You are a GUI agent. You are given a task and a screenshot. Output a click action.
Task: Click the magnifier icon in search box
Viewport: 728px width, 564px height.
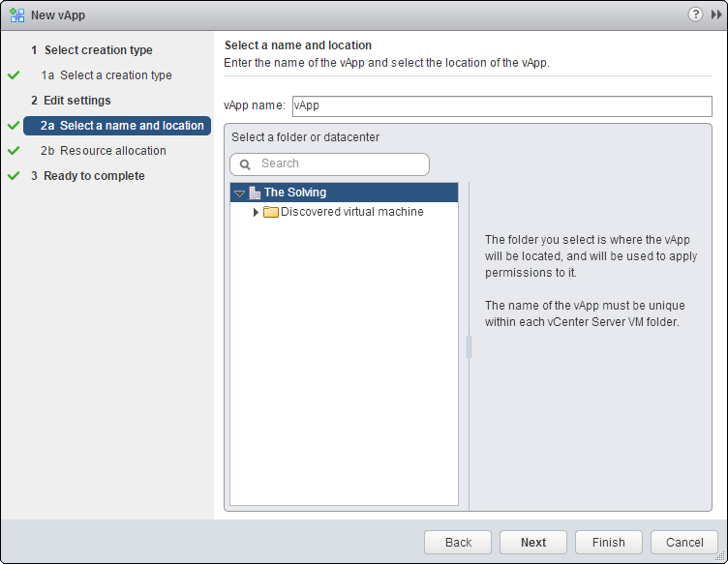pyautogui.click(x=245, y=164)
